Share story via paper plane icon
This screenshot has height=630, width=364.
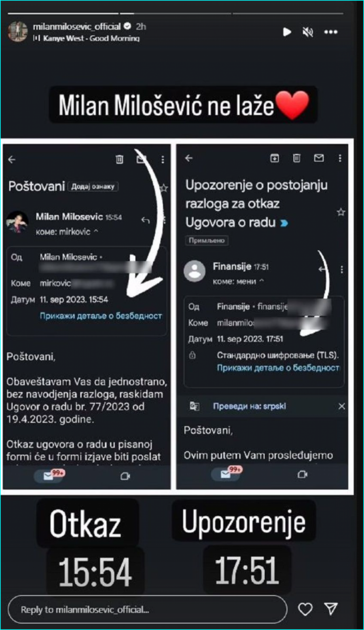331,609
